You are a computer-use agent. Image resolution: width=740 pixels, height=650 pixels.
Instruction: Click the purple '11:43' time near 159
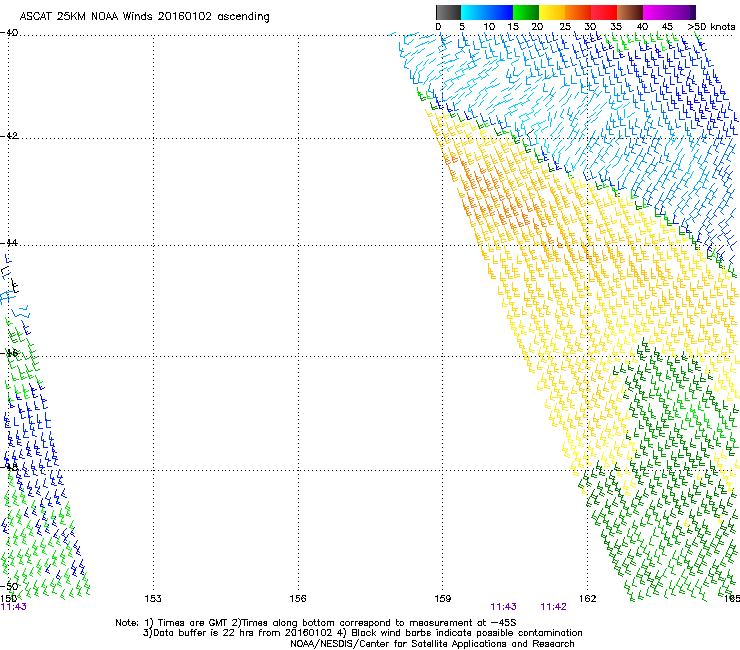(x=504, y=607)
